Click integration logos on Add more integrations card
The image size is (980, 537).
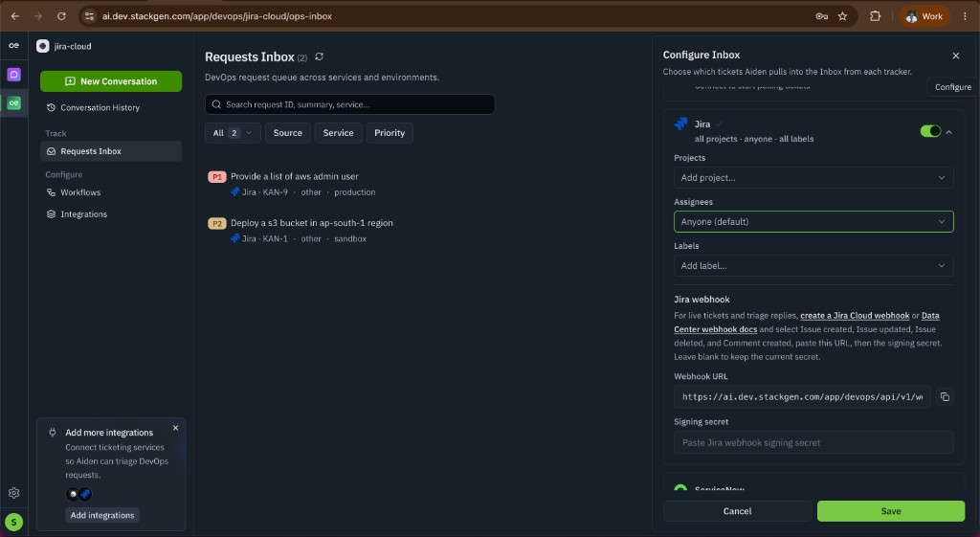pos(78,494)
